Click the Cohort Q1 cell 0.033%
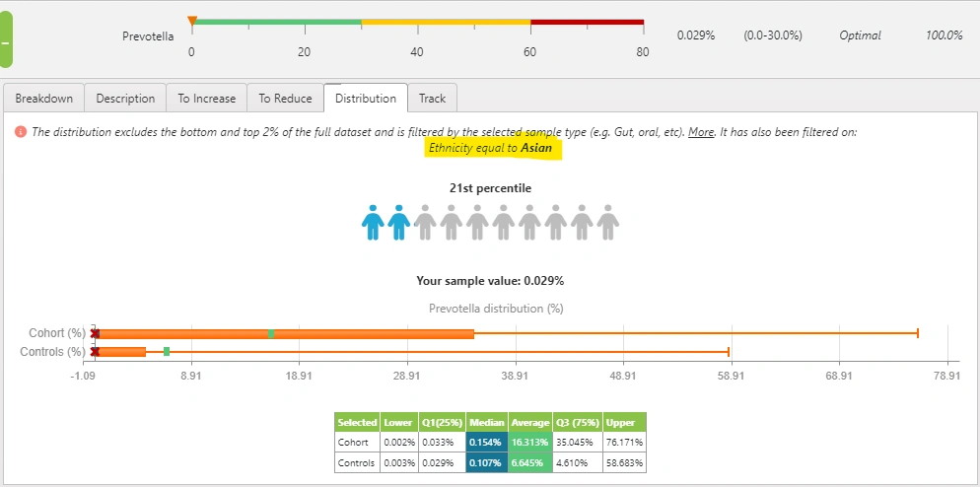This screenshot has width=980, height=487. click(442, 442)
